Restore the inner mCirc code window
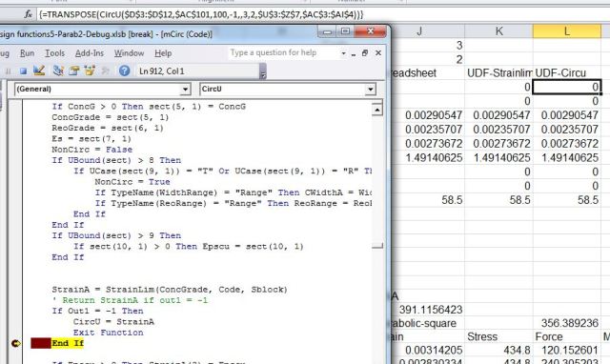This screenshot has height=364, width=610. pos(365,53)
